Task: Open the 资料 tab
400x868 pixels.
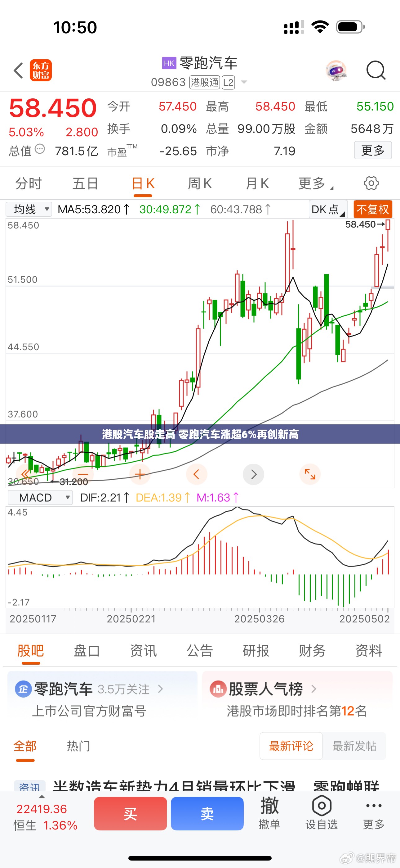Action: 369,651
